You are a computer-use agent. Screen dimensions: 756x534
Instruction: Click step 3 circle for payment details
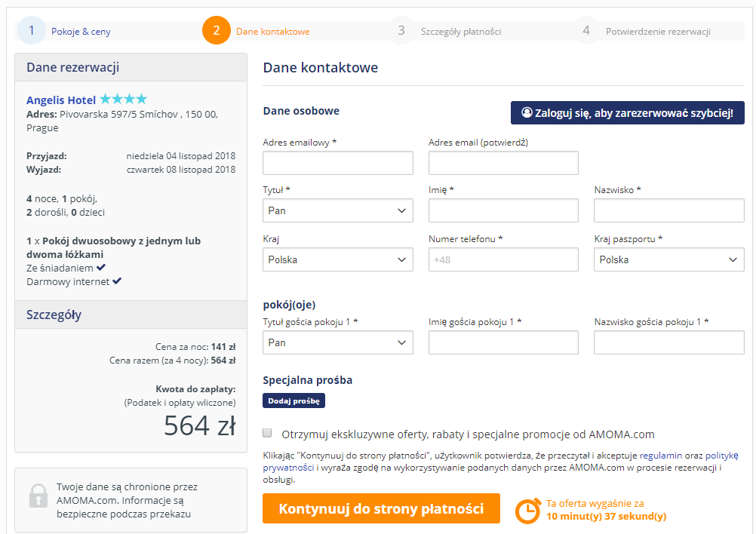coord(401,31)
